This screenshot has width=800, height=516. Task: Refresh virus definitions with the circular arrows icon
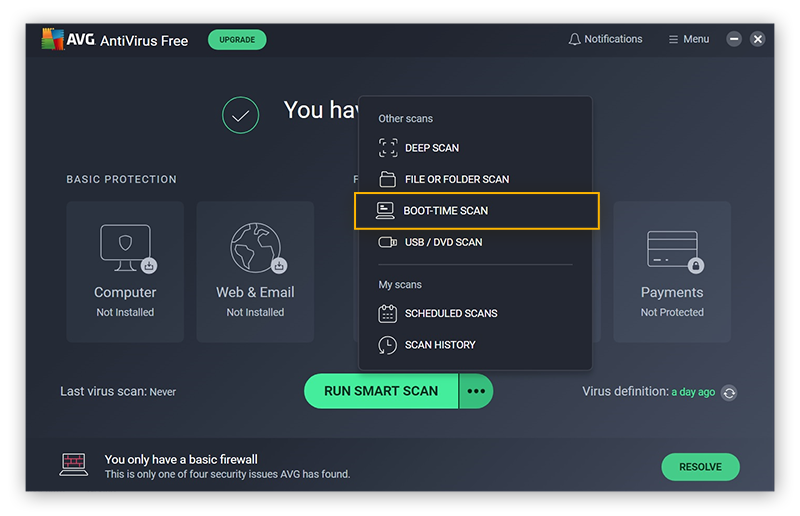pos(729,392)
